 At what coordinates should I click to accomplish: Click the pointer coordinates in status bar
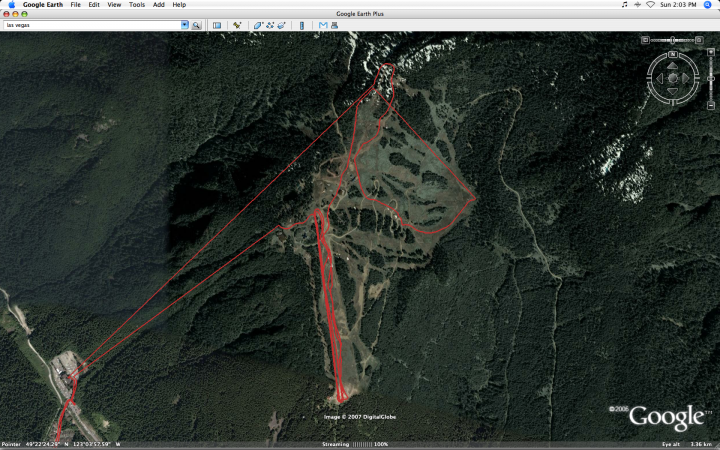(x=62, y=444)
